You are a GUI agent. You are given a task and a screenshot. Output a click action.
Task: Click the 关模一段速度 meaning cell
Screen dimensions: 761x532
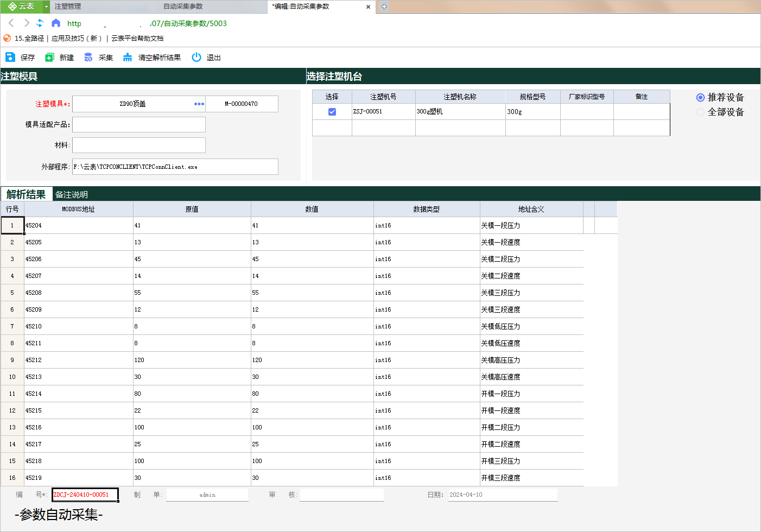pos(531,242)
